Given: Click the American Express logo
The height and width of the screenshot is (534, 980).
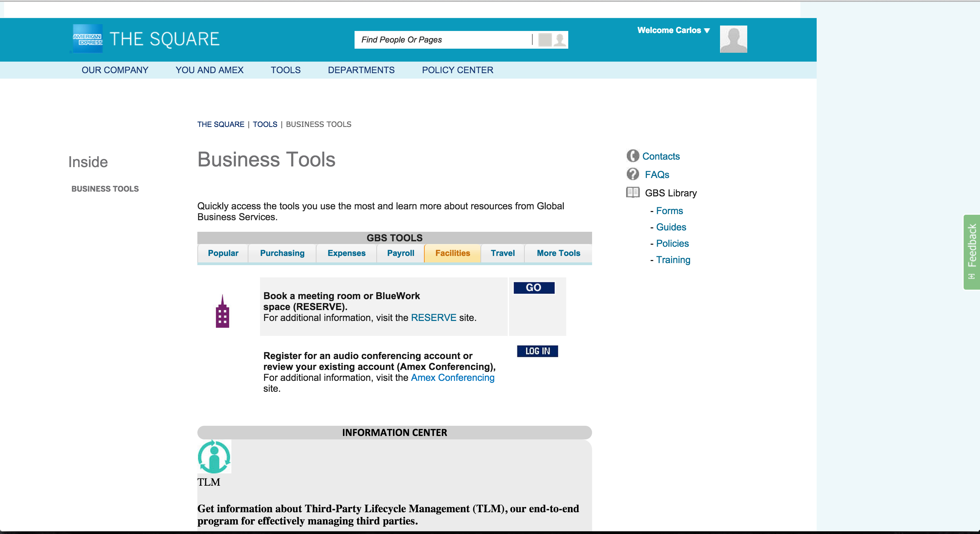Looking at the screenshot, I should click(x=87, y=39).
